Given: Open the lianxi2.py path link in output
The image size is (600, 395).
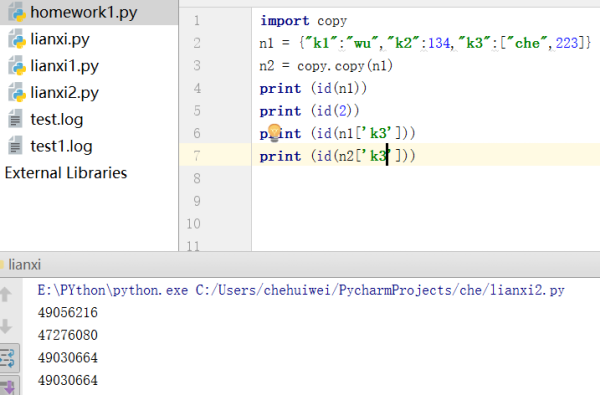Looking at the screenshot, I should [380, 290].
